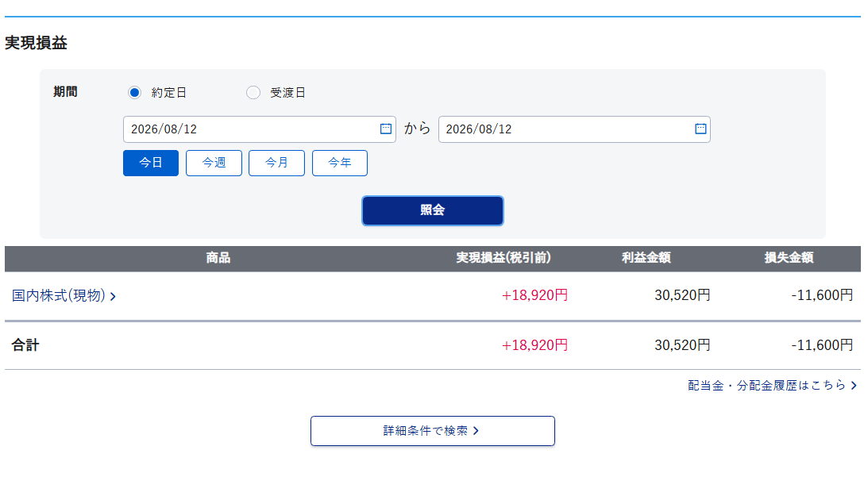Screen dimensions: 868x477
Task: Click the 照会 inquiry button
Action: point(432,210)
